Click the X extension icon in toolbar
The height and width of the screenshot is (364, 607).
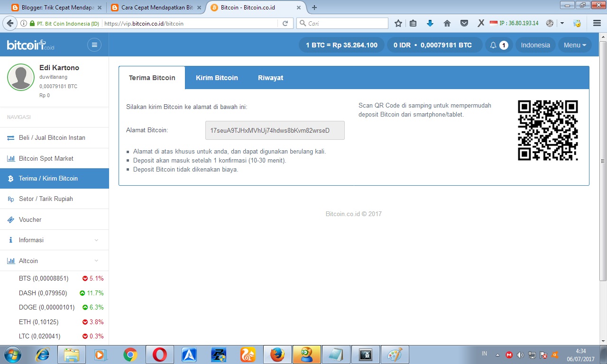(x=480, y=23)
